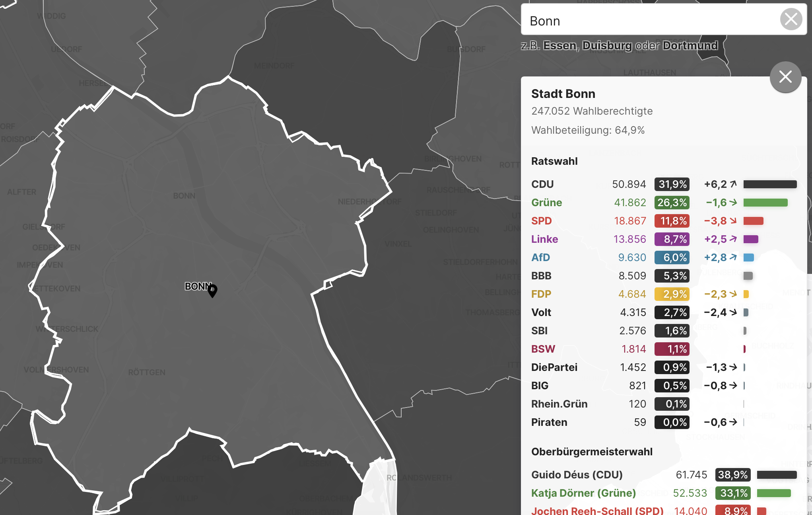812x515 pixels.
Task: Select candidate Jochen Reeh-Schall (SPD)
Action: 597,511
